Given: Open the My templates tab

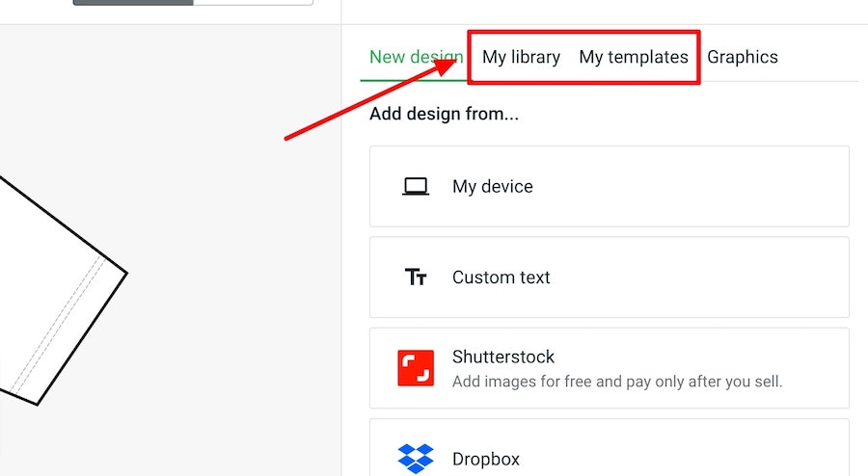Looking at the screenshot, I should (x=634, y=57).
